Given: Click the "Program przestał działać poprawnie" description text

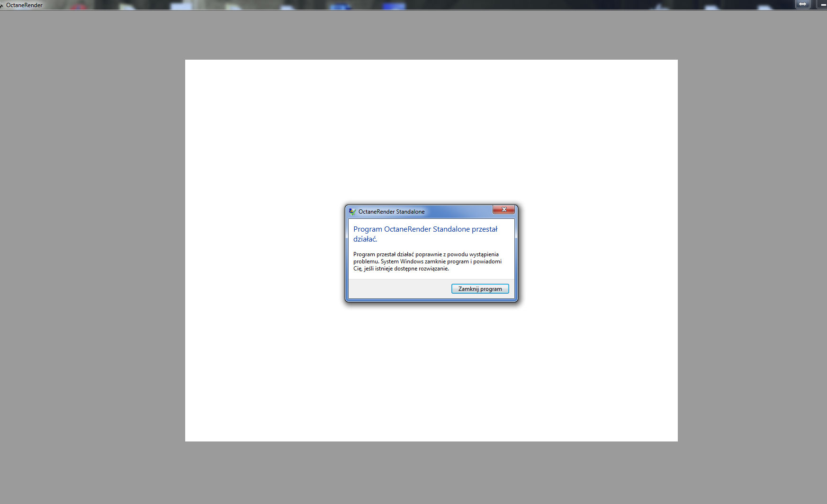Looking at the screenshot, I should [x=427, y=261].
